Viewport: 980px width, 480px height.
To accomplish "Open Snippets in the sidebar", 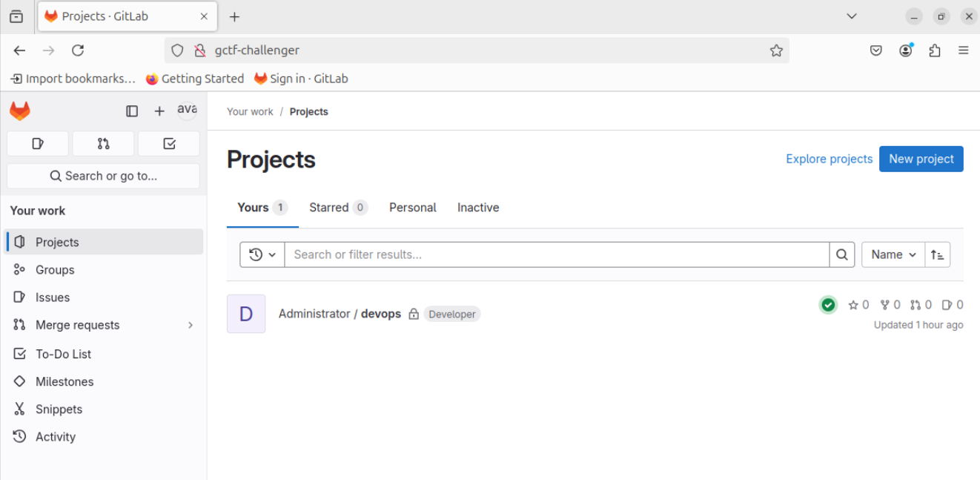I will (x=104, y=409).
